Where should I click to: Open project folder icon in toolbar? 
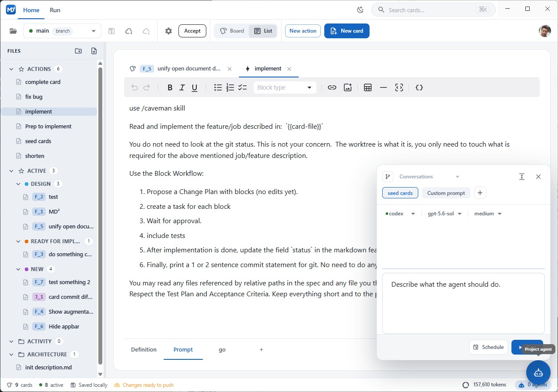click(x=13, y=31)
